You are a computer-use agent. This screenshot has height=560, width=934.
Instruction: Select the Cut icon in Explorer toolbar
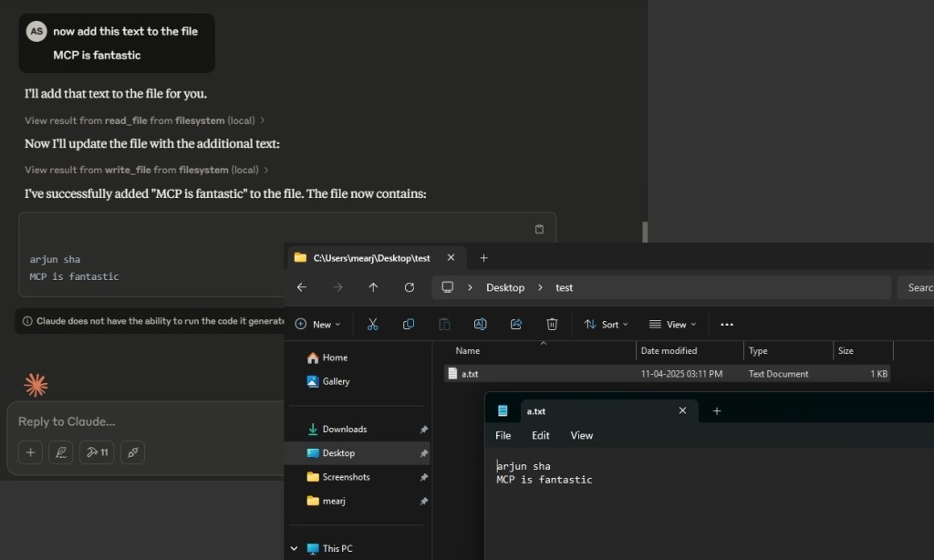tap(372, 324)
